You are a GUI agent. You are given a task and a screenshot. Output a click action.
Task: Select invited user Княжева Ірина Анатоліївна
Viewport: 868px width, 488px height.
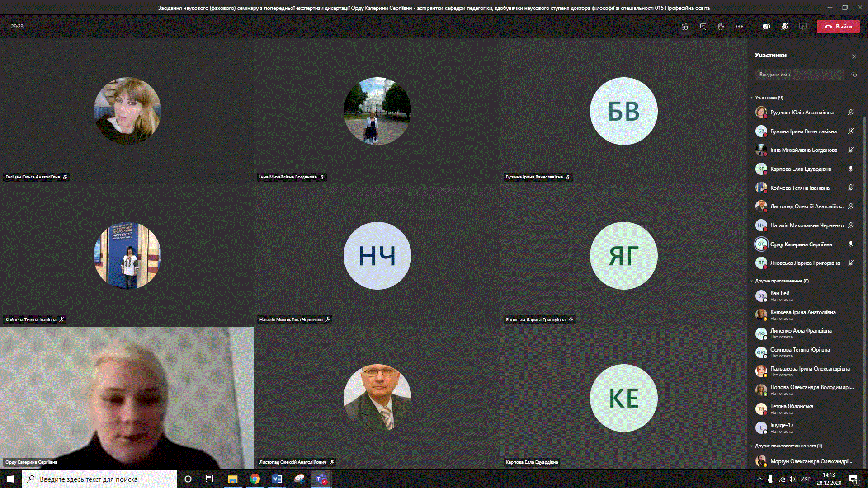click(802, 312)
